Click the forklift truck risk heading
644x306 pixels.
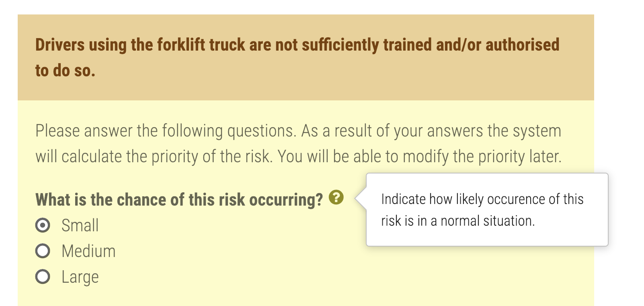tap(297, 45)
